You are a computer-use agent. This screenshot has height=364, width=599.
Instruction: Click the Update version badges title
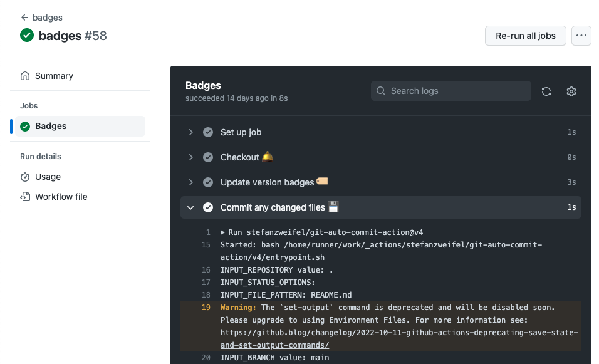click(267, 182)
